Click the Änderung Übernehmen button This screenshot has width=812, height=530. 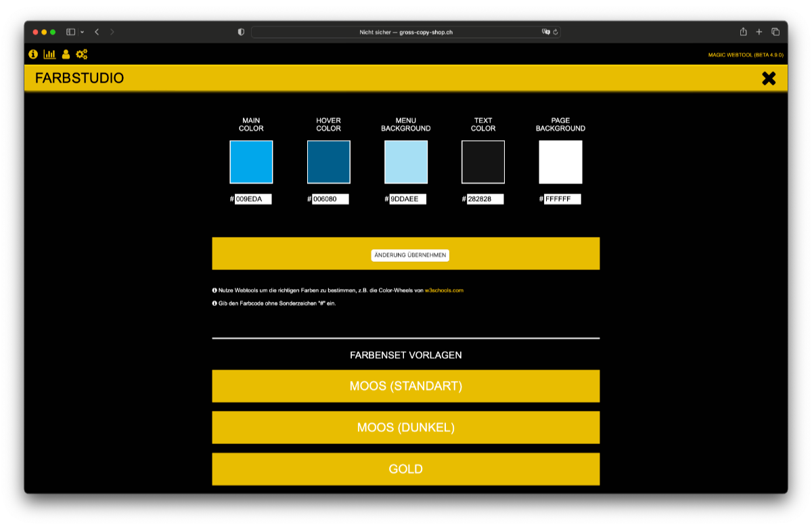pyautogui.click(x=410, y=255)
